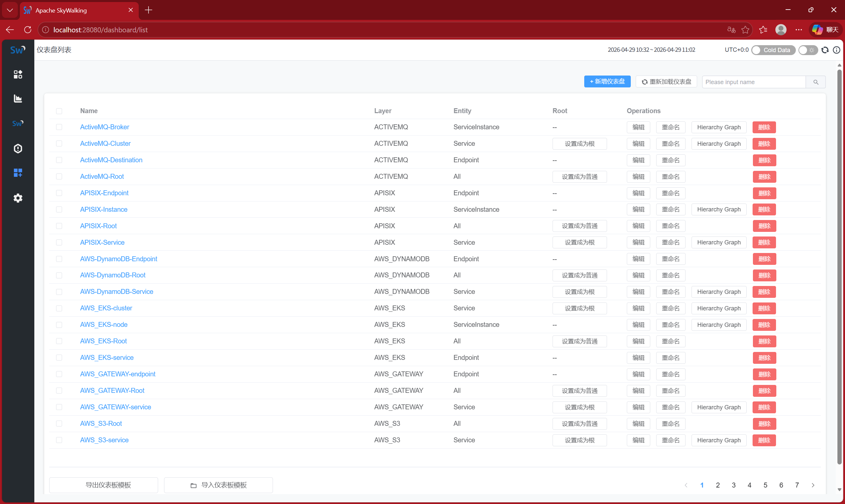
Task: Open the small blue Sw icon in sidebar
Action: click(18, 123)
